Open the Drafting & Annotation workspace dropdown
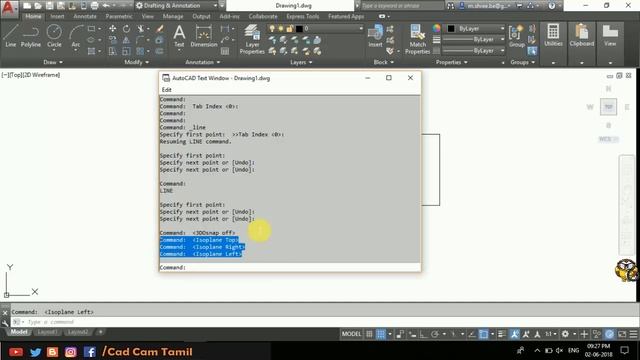This screenshot has width=640, height=360. [176, 6]
